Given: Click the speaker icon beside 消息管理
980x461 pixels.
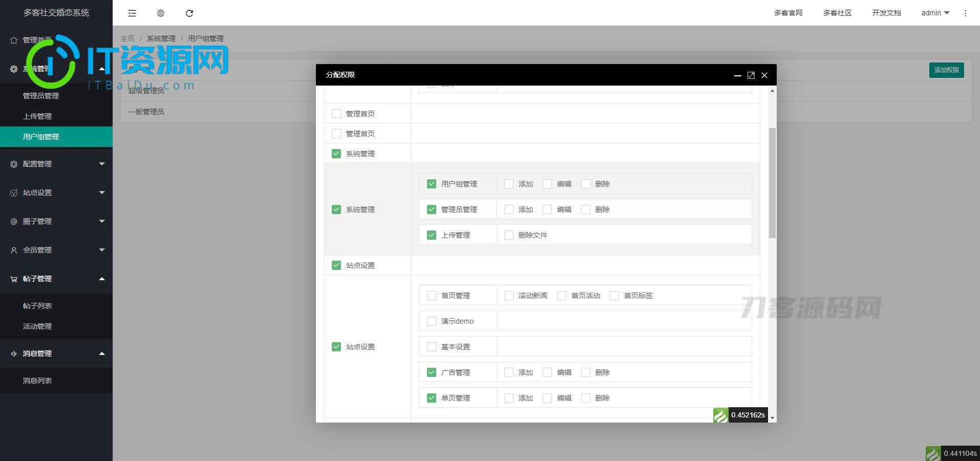Looking at the screenshot, I should 14,353.
